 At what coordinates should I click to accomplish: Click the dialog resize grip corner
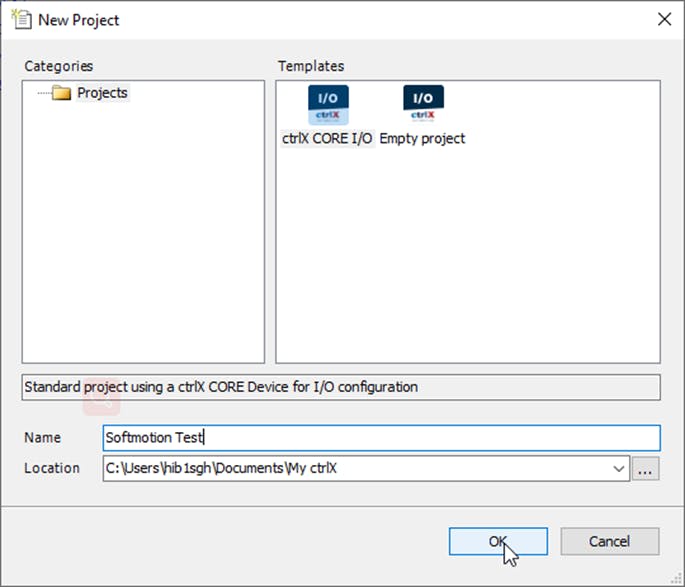point(676,578)
